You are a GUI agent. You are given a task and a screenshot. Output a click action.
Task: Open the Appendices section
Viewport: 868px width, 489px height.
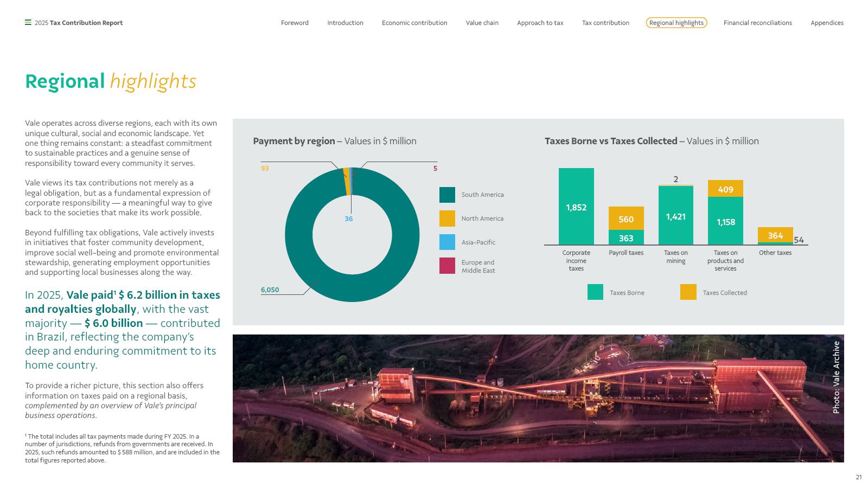click(827, 23)
